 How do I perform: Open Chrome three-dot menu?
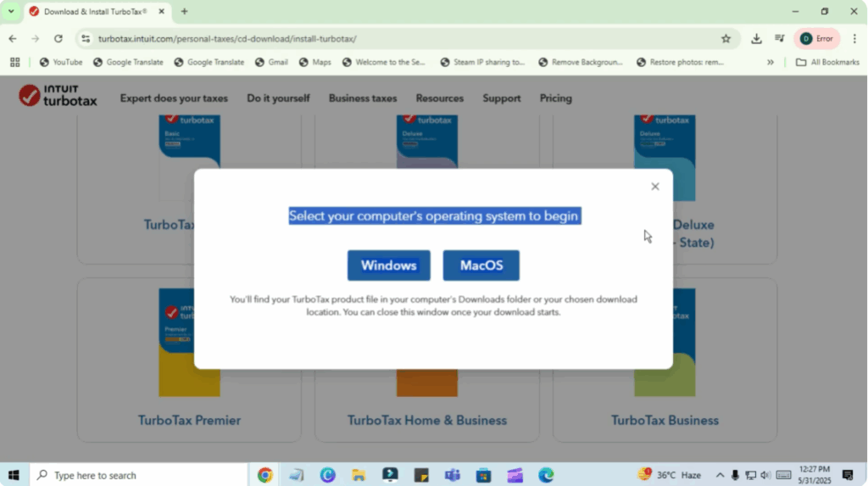pyautogui.click(x=853, y=38)
